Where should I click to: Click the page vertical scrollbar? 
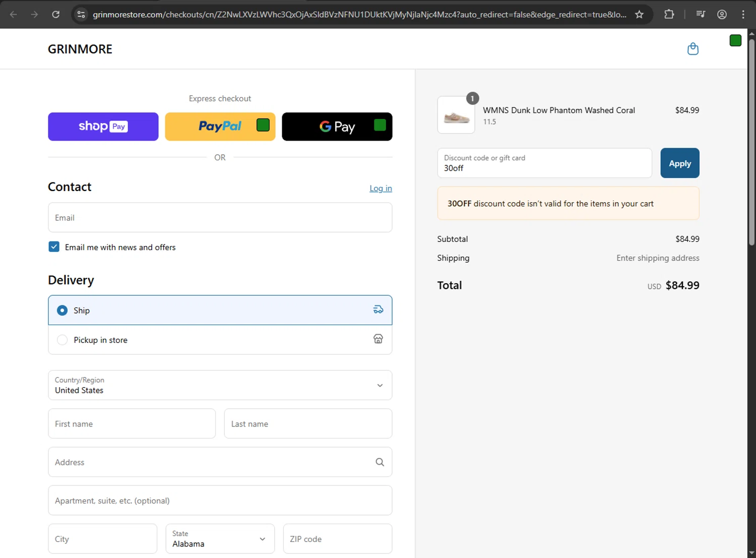[751, 141]
